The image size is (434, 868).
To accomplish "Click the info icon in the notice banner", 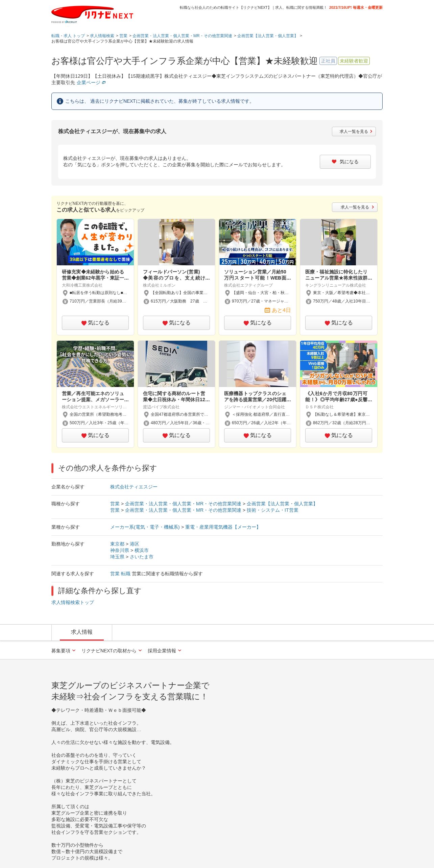I will [x=60, y=101].
